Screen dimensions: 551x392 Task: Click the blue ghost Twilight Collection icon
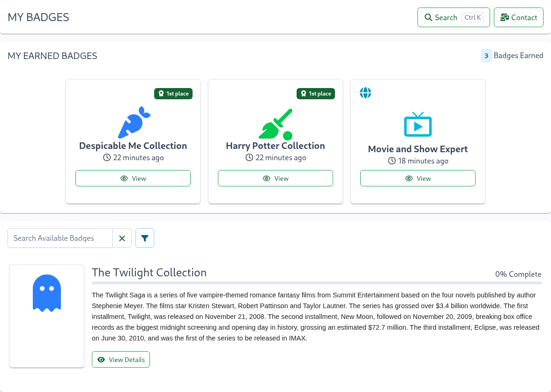(47, 293)
